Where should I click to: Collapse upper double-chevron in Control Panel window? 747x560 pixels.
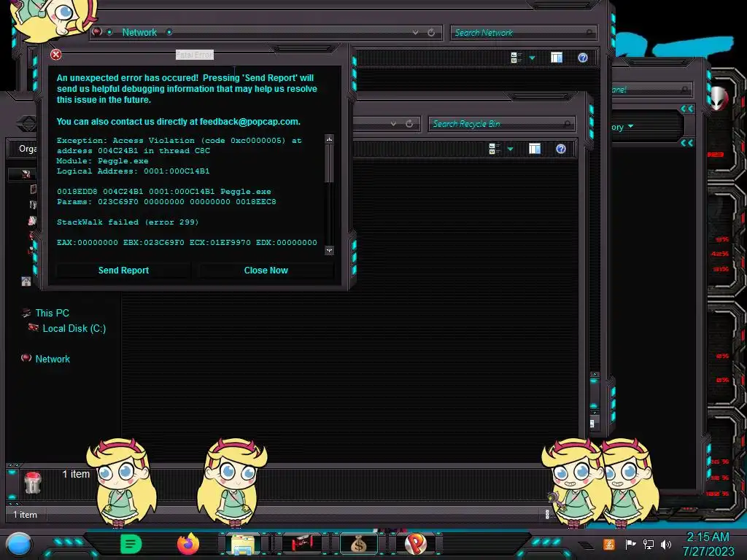[686, 109]
